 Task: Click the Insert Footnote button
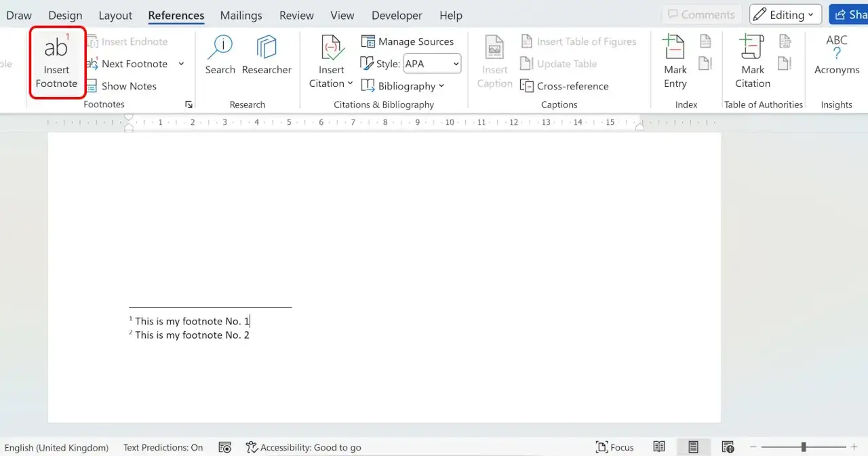click(x=56, y=62)
